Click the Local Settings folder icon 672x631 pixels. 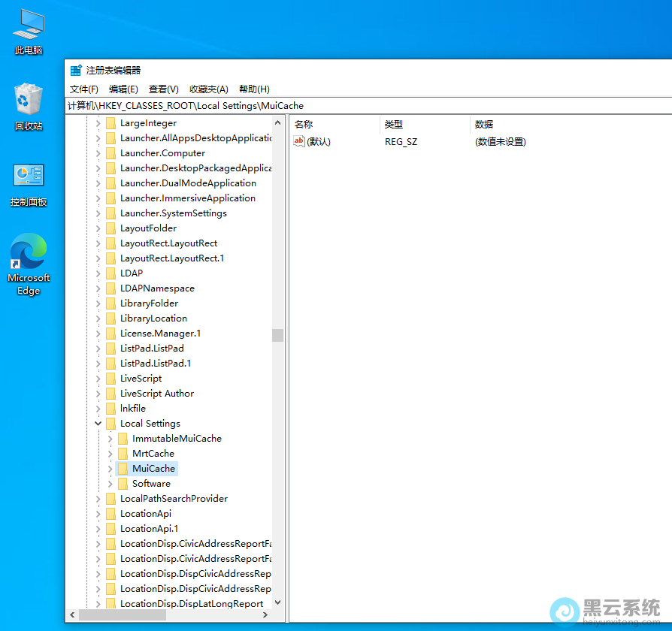(x=110, y=424)
